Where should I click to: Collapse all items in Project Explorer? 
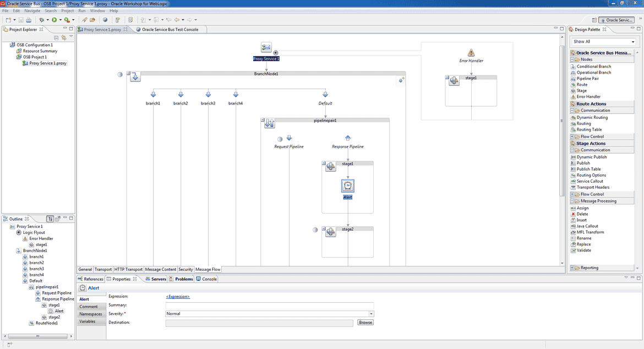coord(56,38)
